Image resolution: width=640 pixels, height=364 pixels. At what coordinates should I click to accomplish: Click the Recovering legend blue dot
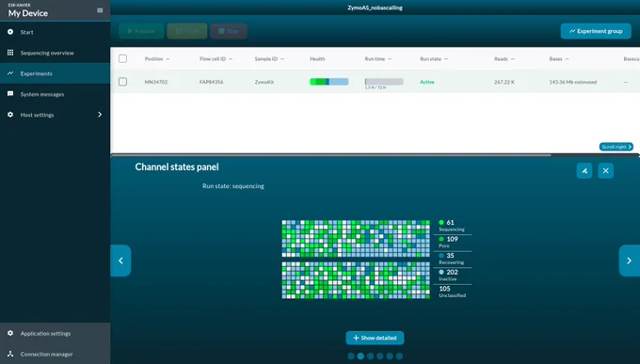coord(441,256)
